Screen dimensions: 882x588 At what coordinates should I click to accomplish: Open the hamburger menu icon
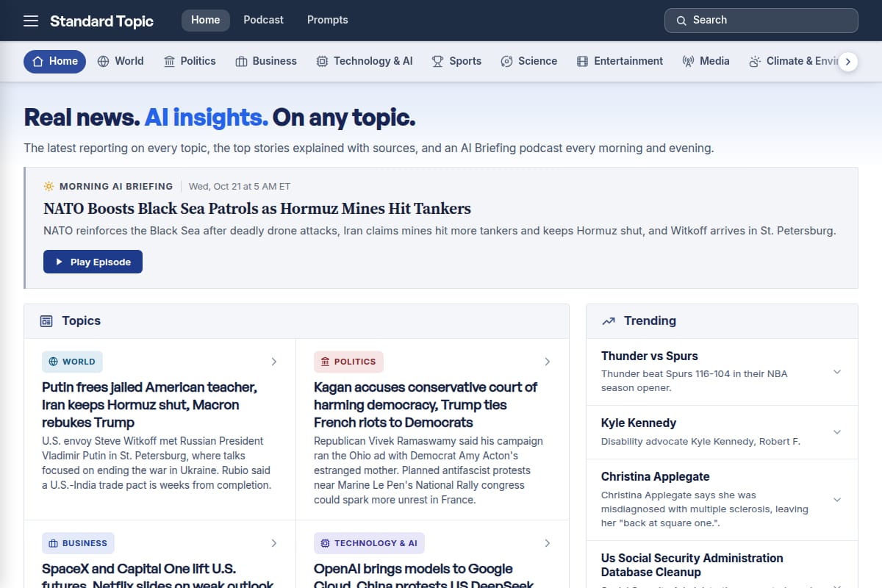pyautogui.click(x=31, y=21)
